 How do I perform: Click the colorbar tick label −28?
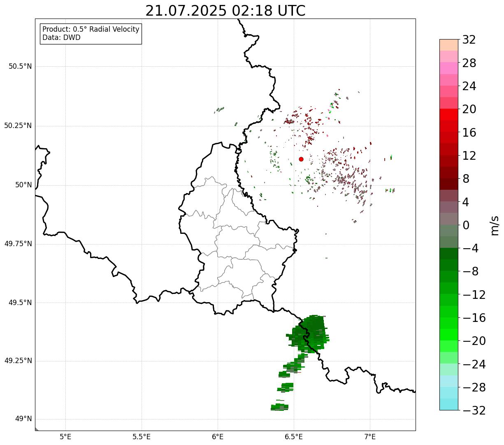pyautogui.click(x=474, y=387)
